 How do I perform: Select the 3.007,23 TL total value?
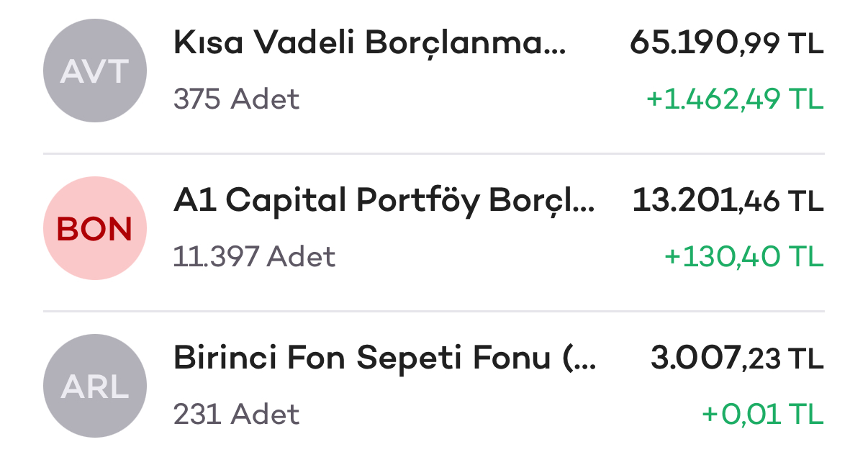point(736,358)
